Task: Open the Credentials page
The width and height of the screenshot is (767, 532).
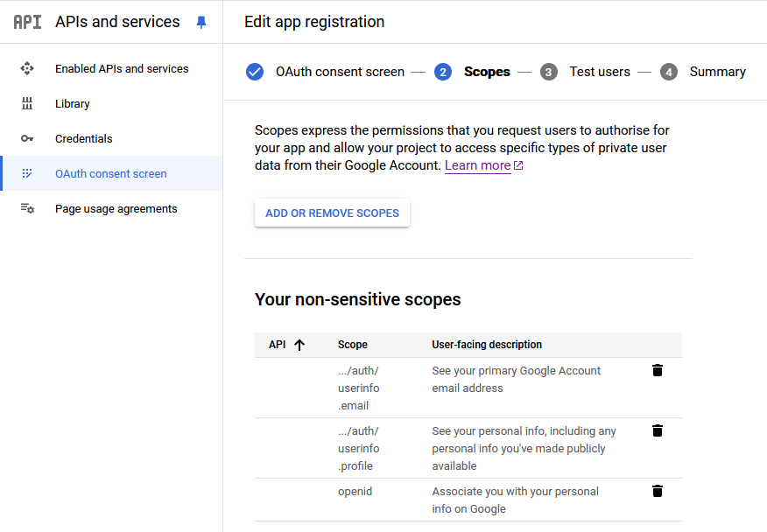Action: point(84,138)
